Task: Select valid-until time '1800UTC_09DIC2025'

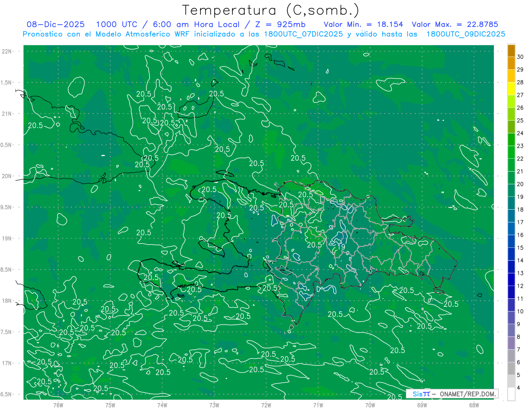Action: 465,34
